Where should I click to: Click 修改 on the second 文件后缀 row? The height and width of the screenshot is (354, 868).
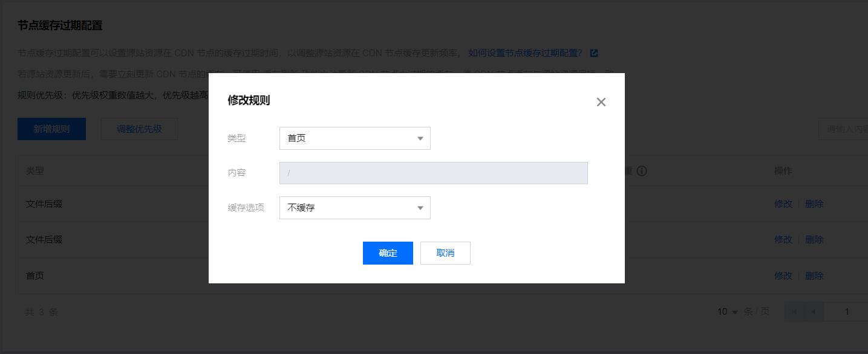pos(783,239)
